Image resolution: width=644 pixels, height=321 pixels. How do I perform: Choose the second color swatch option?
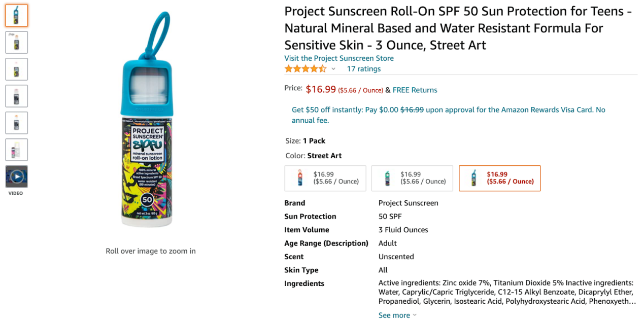pyautogui.click(x=412, y=179)
